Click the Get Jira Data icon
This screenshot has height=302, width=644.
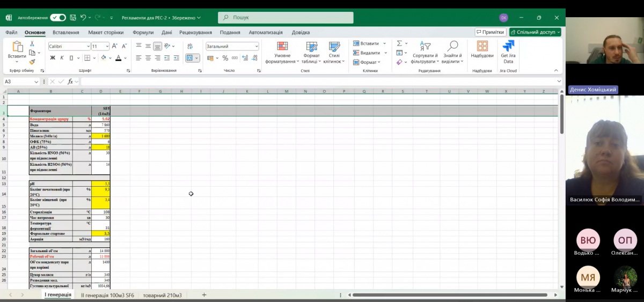click(508, 51)
